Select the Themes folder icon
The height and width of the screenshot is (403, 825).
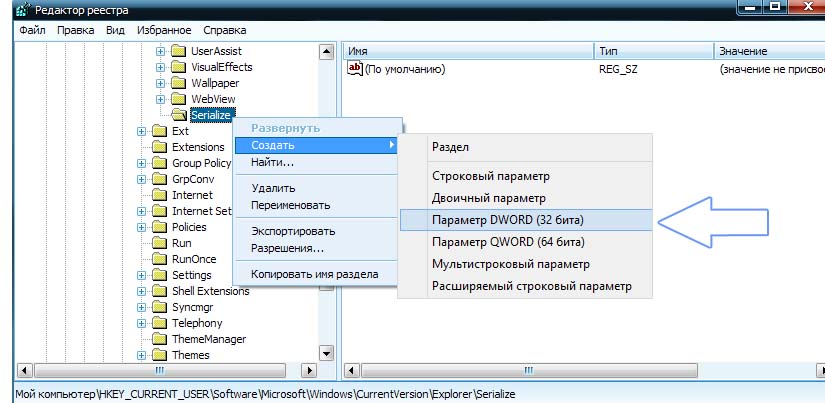(158, 355)
